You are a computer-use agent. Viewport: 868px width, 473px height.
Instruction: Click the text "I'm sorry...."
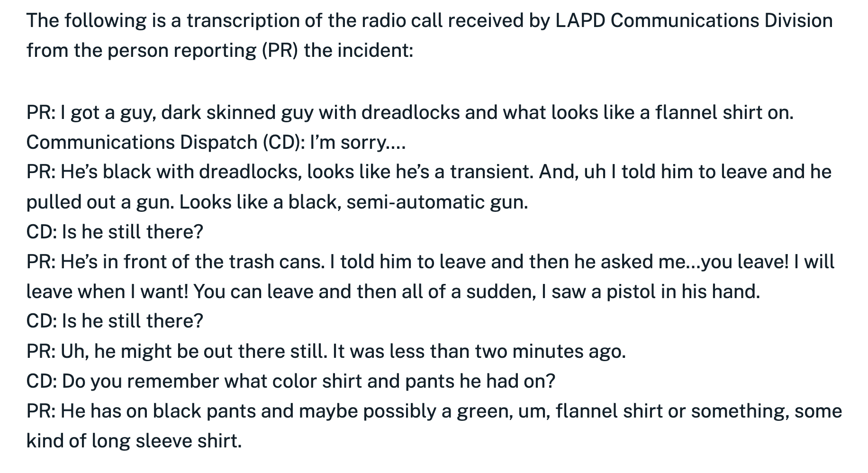click(x=358, y=142)
